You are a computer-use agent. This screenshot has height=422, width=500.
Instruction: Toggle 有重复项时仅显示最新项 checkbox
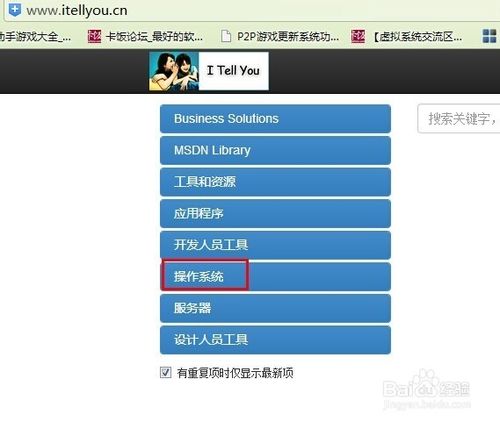pyautogui.click(x=166, y=372)
